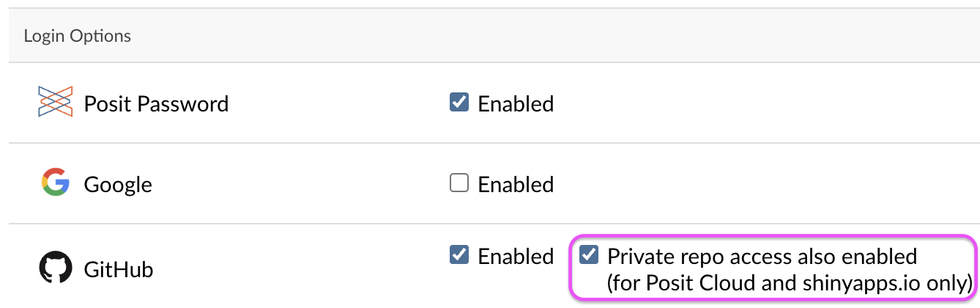Screen dimensions: 980x308
Task: Click the "GitHub" login option label
Action: coord(119,270)
